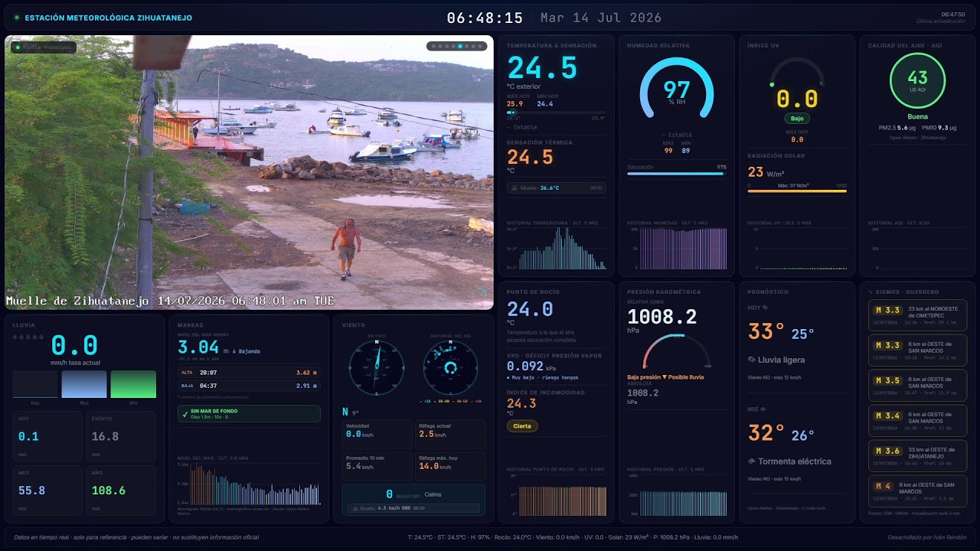
Task: Click the Bajo UV level badge
Action: pos(797,119)
